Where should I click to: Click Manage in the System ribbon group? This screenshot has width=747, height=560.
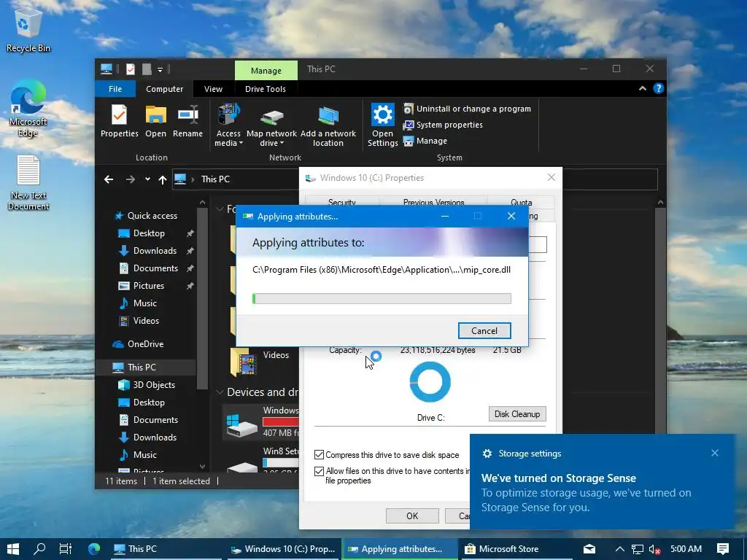[x=425, y=141]
